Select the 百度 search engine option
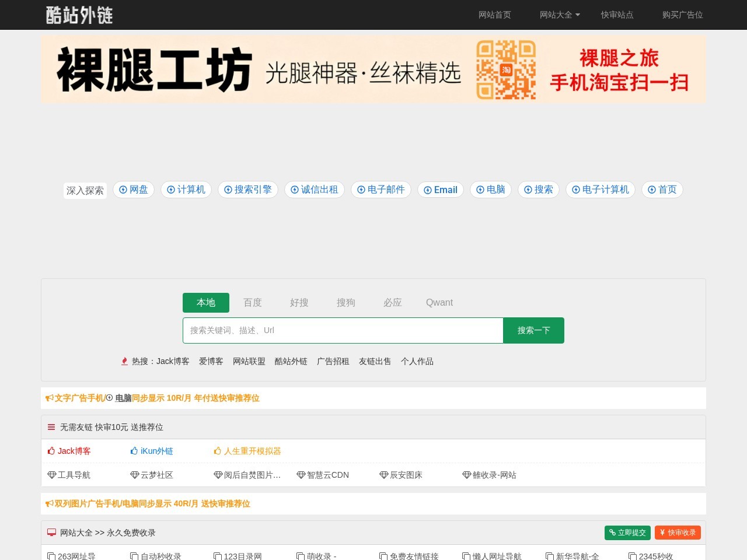 tap(253, 303)
